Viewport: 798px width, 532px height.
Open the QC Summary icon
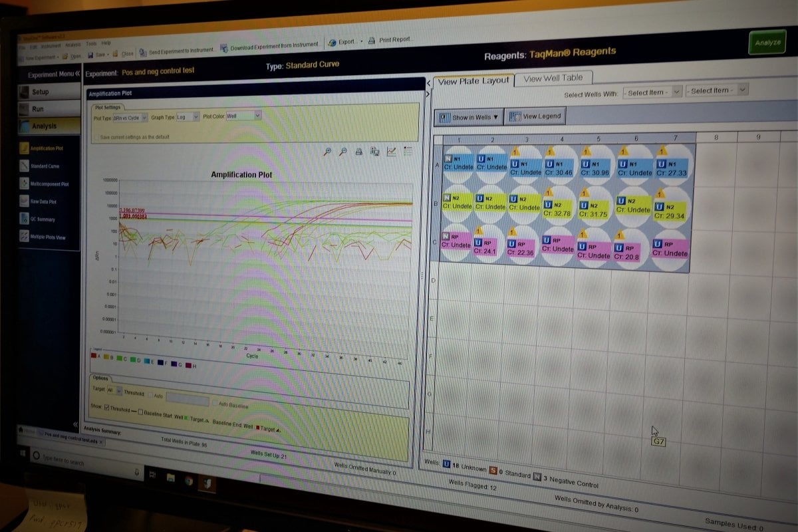tap(24, 219)
